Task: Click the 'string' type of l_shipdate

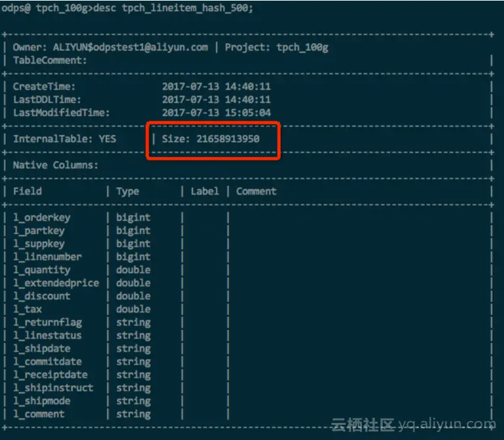Action: [133, 348]
